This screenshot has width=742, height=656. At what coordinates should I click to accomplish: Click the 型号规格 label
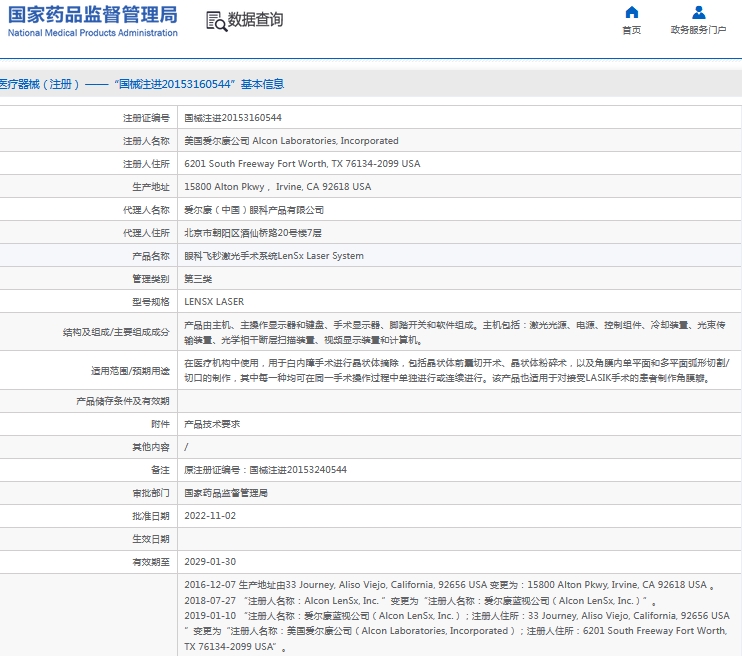151,302
